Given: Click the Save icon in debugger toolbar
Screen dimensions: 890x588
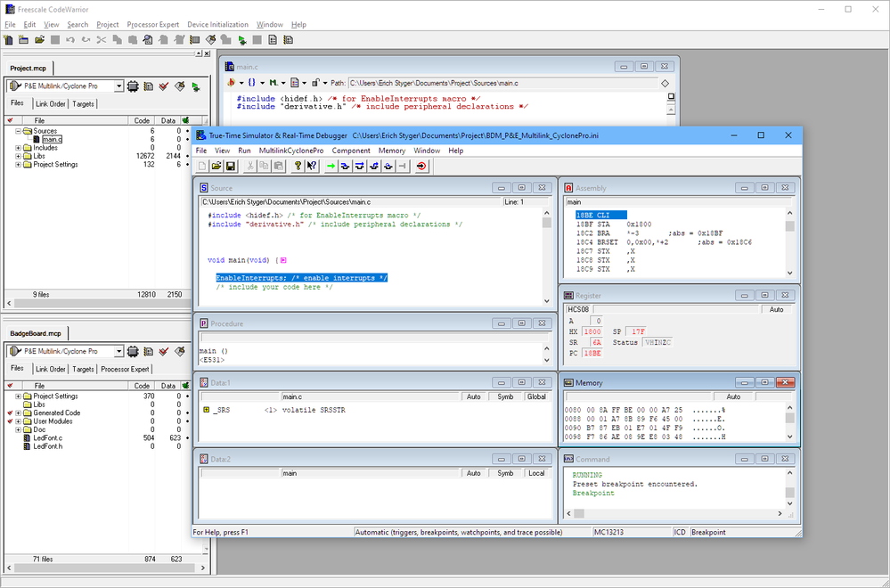Looking at the screenshot, I should tap(230, 167).
